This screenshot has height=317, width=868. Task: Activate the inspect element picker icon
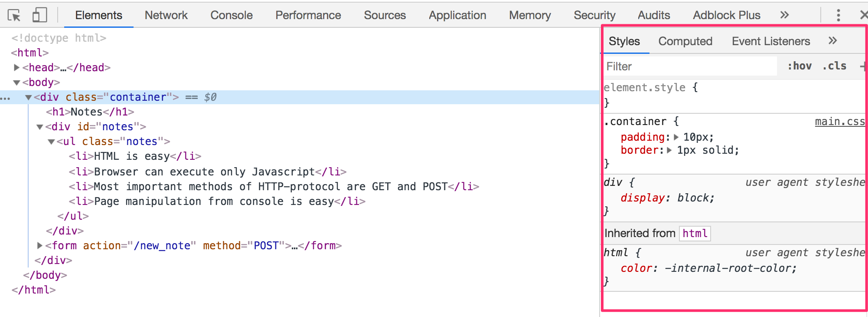(x=14, y=16)
